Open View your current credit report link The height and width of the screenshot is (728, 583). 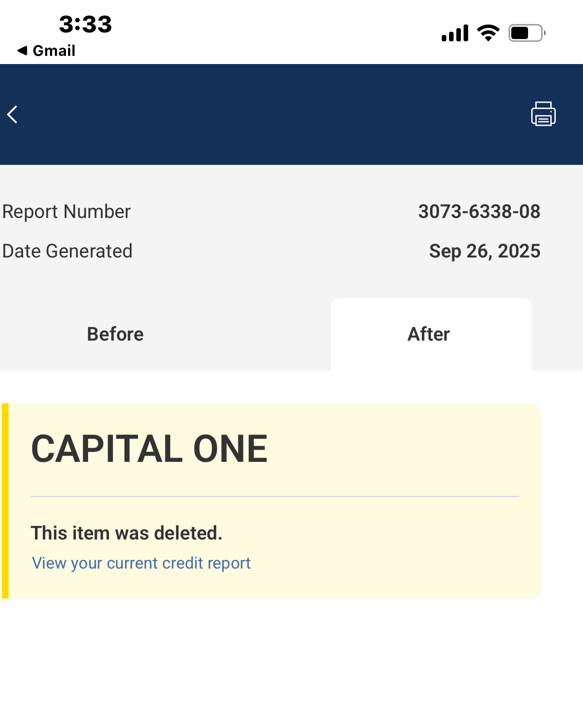pyautogui.click(x=141, y=563)
